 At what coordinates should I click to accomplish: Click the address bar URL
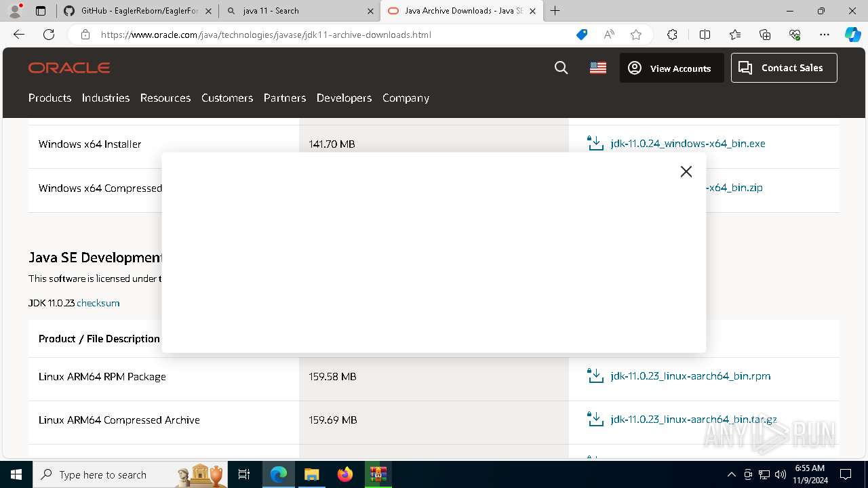pyautogui.click(x=266, y=35)
